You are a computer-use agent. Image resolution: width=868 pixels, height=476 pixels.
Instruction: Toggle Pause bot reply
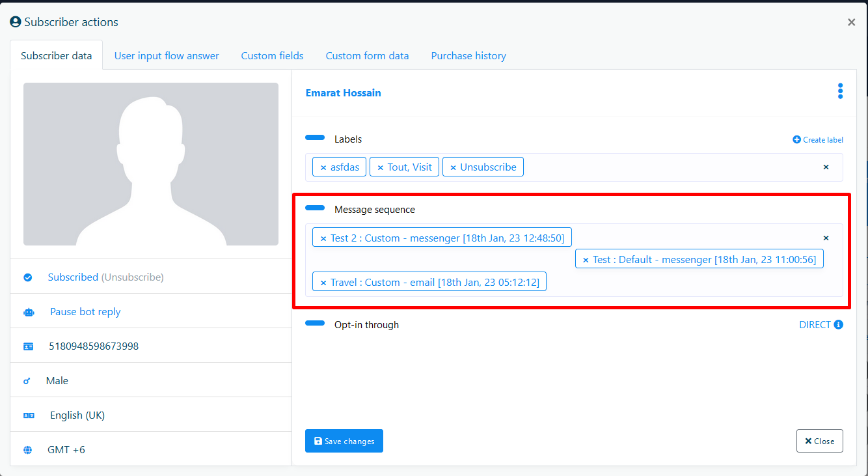(x=85, y=312)
